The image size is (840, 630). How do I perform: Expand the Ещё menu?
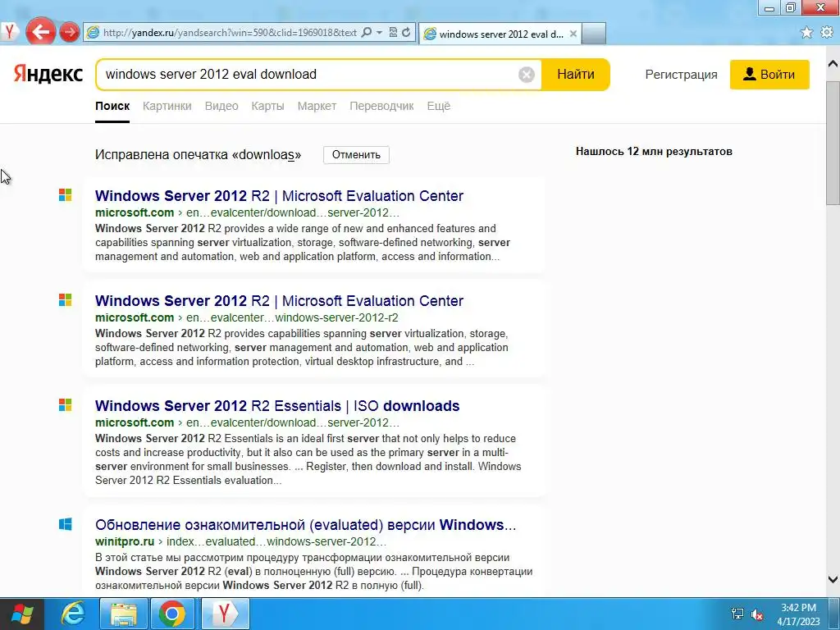[438, 106]
